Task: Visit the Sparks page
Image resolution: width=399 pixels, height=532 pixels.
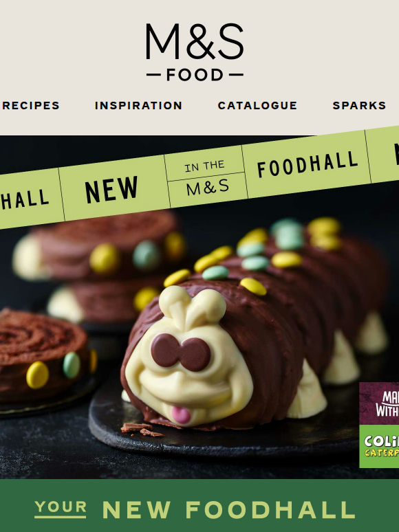Action: pos(359,106)
